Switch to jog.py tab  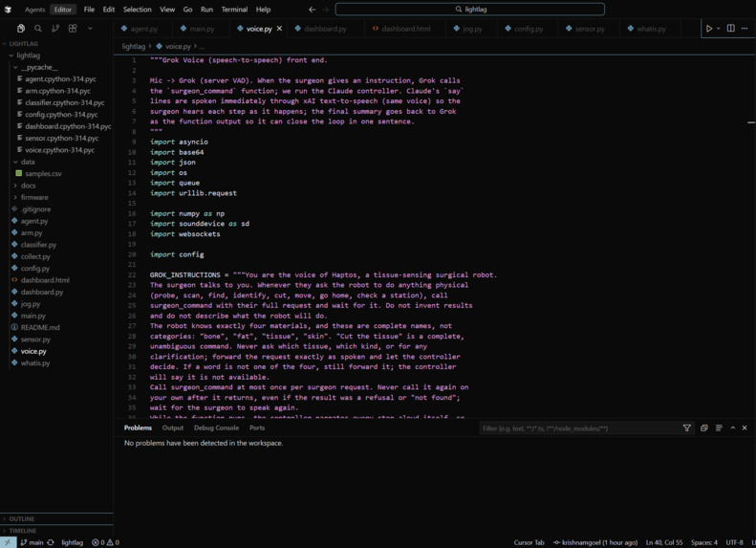point(472,29)
